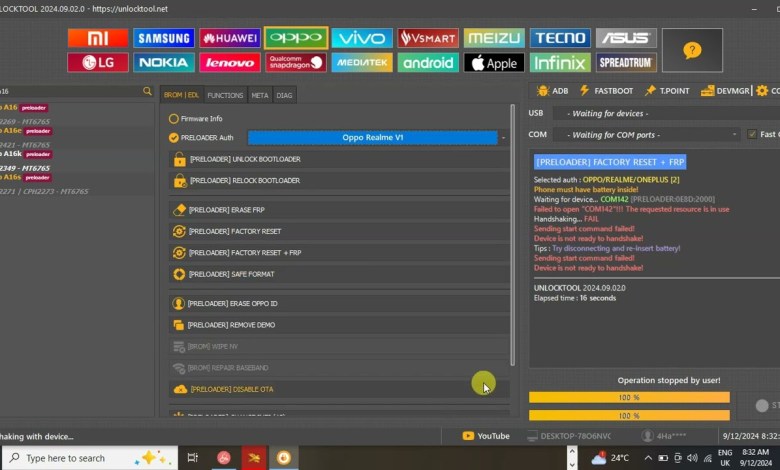Open the Apple brand section
780x470 pixels.
pos(494,63)
